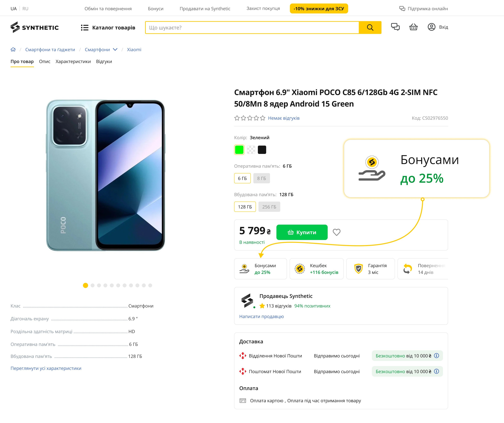
Task: Switch to the Характеристики tab
Action: (73, 62)
